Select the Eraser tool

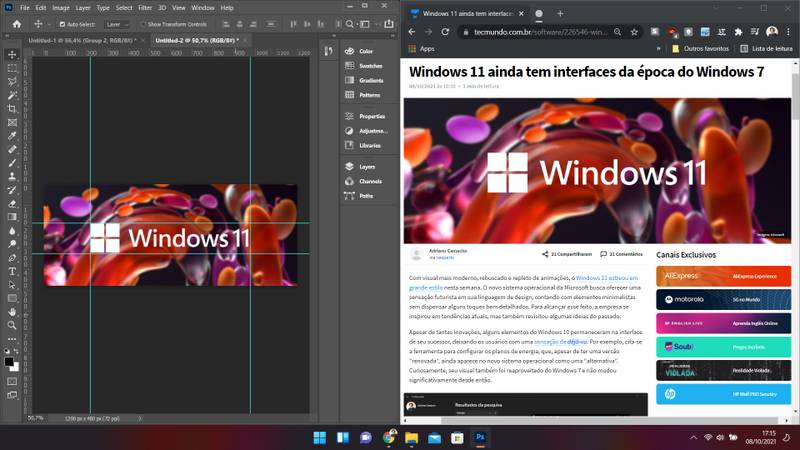[x=12, y=204]
